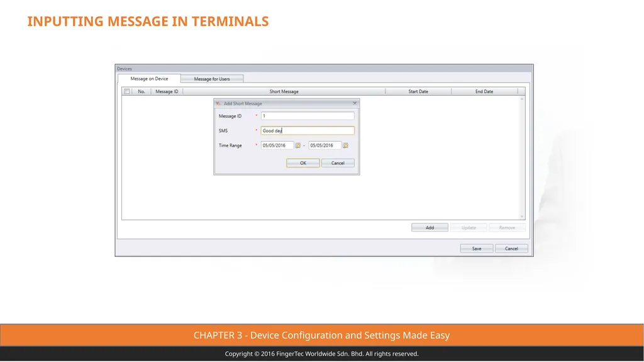Click the start date field 05/05/2016
Viewport: 644px width, 362px height.
coord(277,145)
